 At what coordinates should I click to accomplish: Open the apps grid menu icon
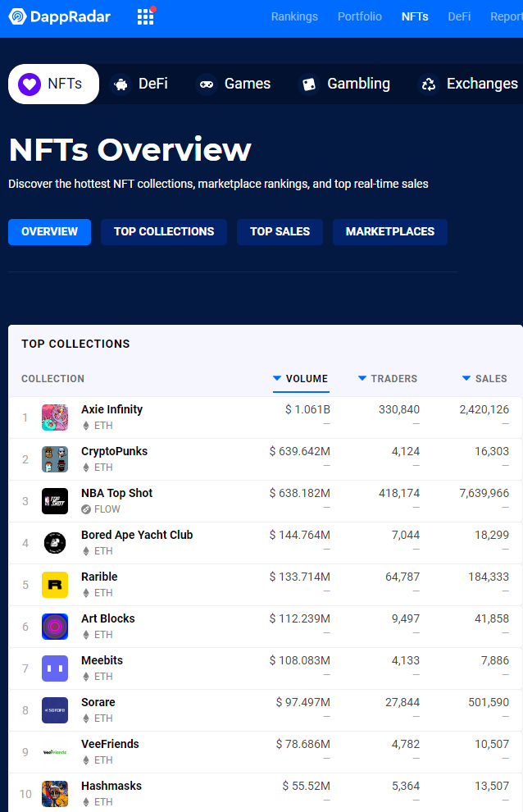pos(146,16)
